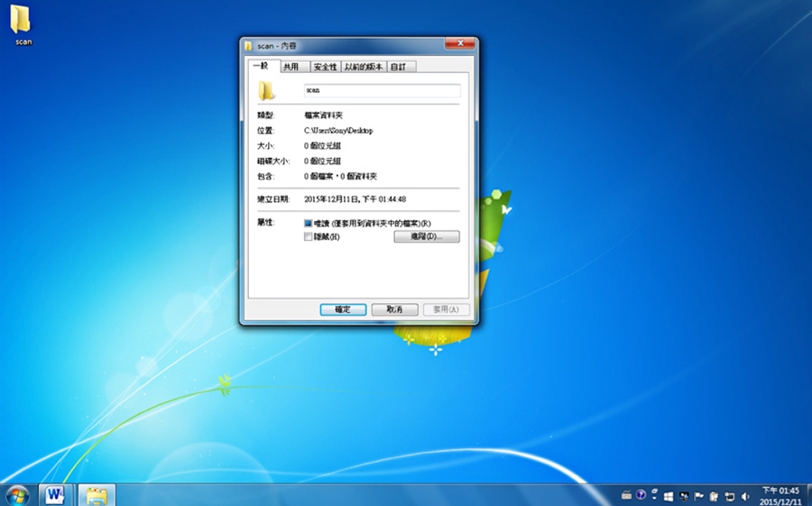Open the Windows Start menu orb

coord(18,495)
